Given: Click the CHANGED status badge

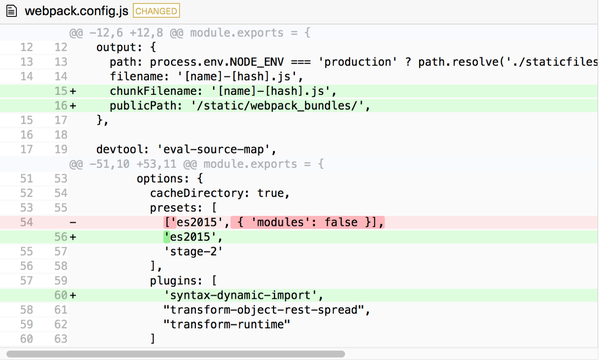Looking at the screenshot, I should [x=156, y=11].
